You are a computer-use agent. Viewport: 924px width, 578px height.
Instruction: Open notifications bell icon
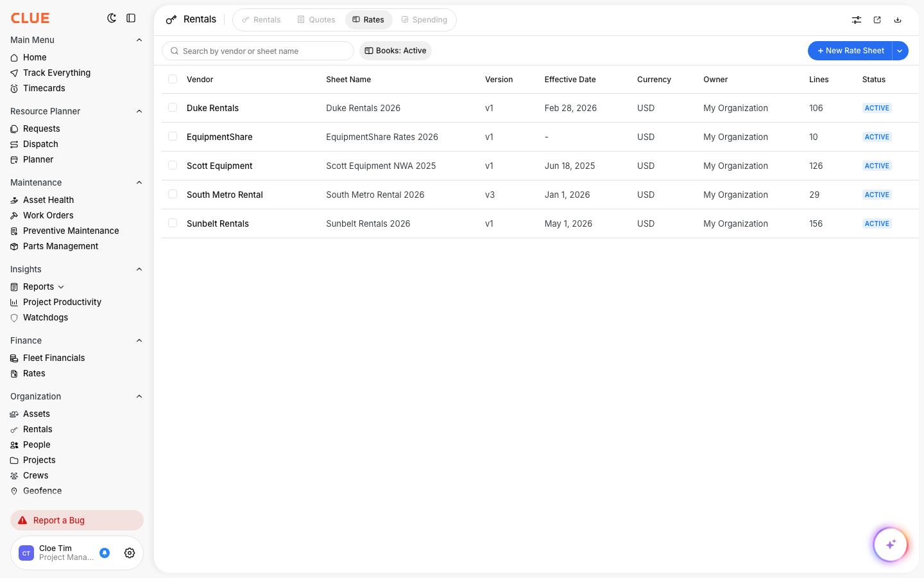point(105,553)
